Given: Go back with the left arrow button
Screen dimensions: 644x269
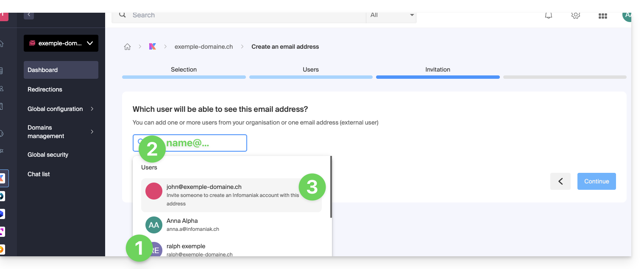Looking at the screenshot, I should click(560, 181).
